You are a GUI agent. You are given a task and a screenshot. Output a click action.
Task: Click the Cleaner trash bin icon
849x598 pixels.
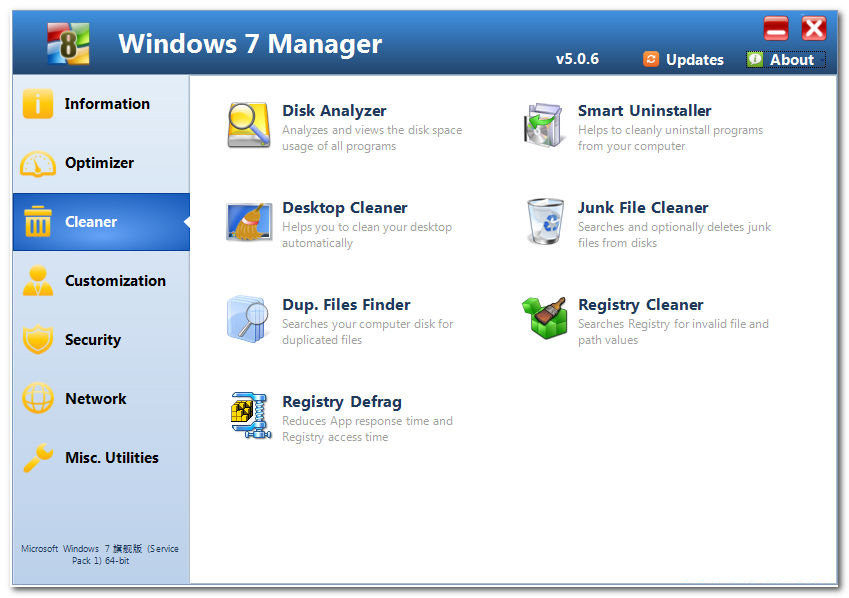pyautogui.click(x=37, y=222)
